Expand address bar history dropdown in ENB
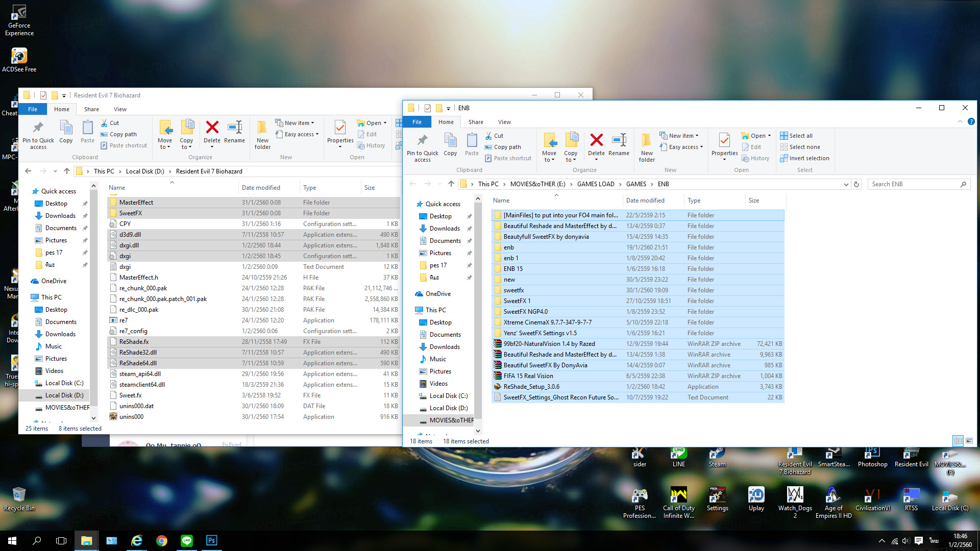This screenshot has height=551, width=980. 846,184
